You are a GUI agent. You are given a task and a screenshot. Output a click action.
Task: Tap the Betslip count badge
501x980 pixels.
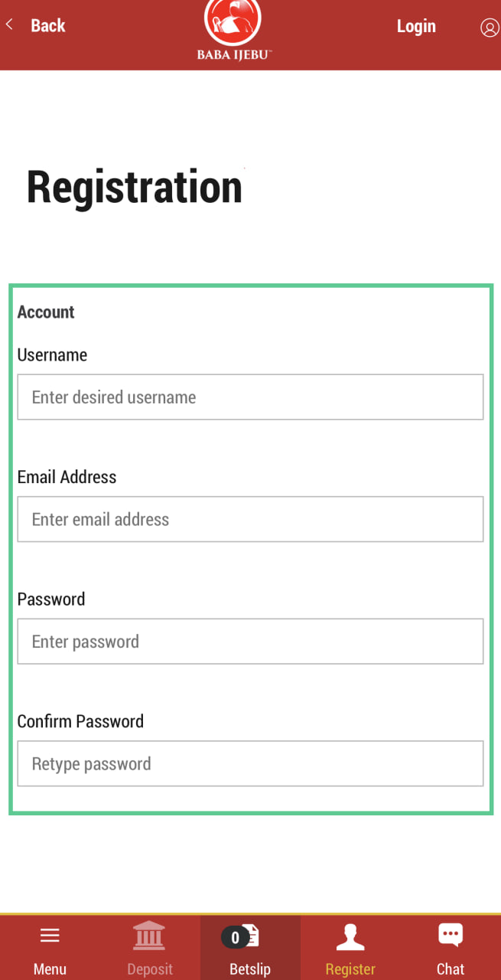(x=235, y=937)
